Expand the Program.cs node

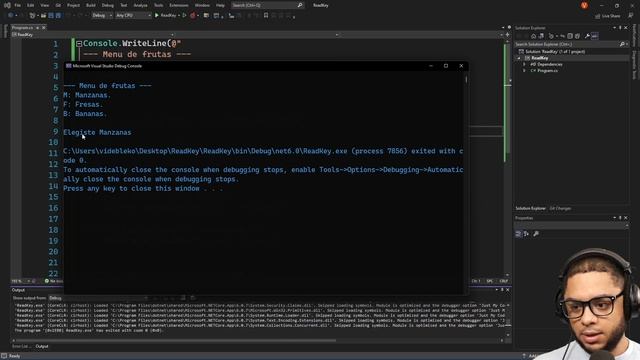coord(524,71)
